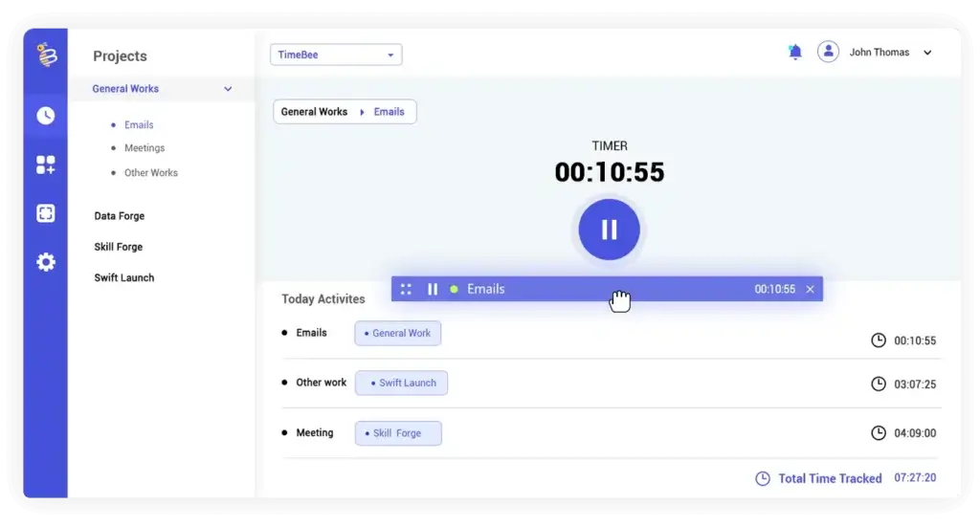Click the 03:07:25 time value
Screen dimensions: 980x527
tap(915, 384)
